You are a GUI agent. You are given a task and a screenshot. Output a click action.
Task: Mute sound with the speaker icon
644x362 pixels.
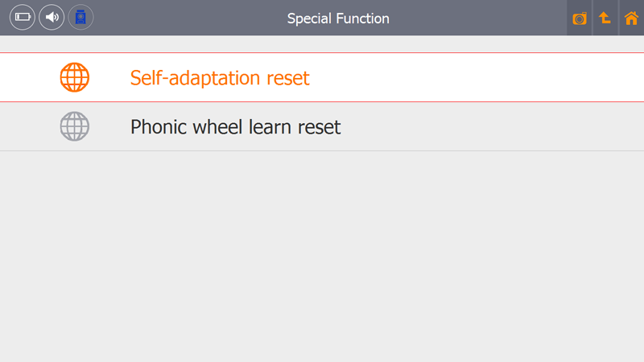pyautogui.click(x=52, y=17)
